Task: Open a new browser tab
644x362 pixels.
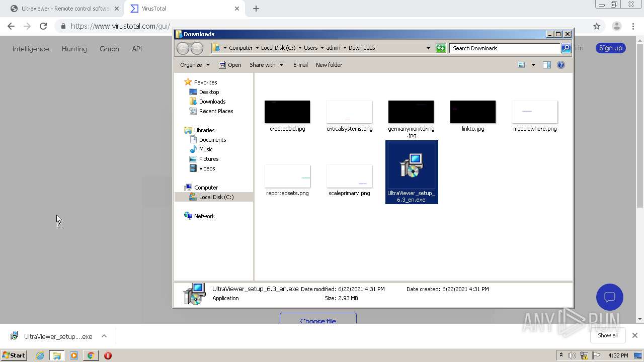Action: (x=256, y=9)
